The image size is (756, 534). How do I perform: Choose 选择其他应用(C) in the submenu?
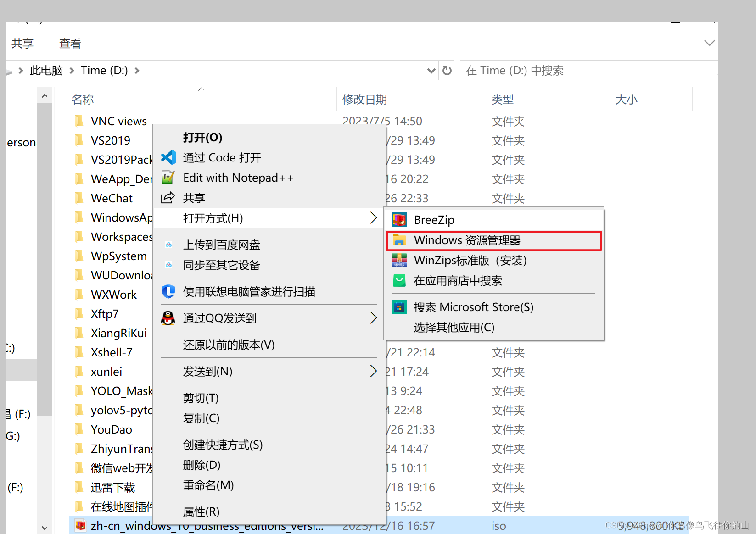[494, 327]
